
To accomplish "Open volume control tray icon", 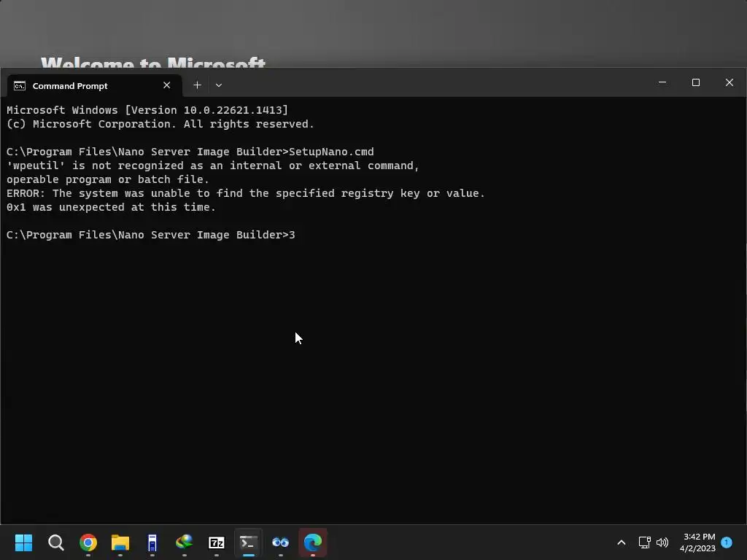I will [x=662, y=542].
